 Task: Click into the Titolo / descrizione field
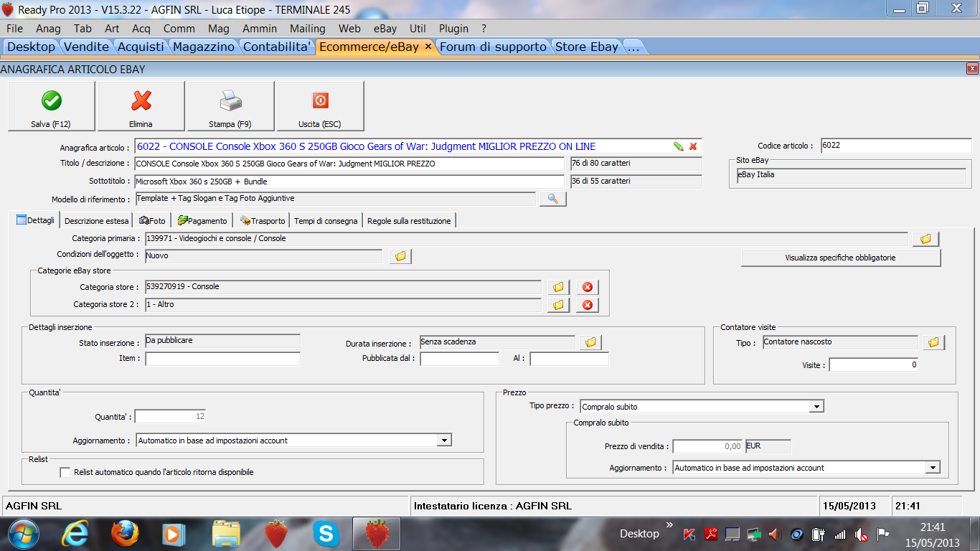[349, 164]
